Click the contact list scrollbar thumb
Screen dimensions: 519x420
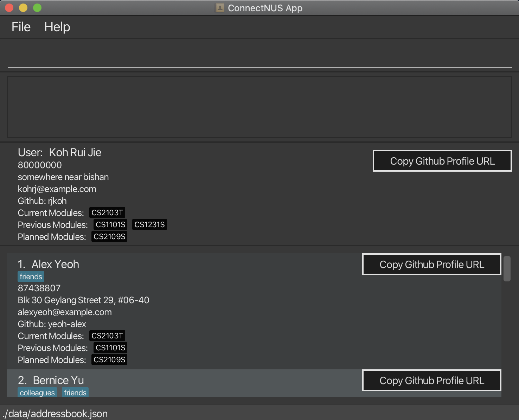(507, 269)
